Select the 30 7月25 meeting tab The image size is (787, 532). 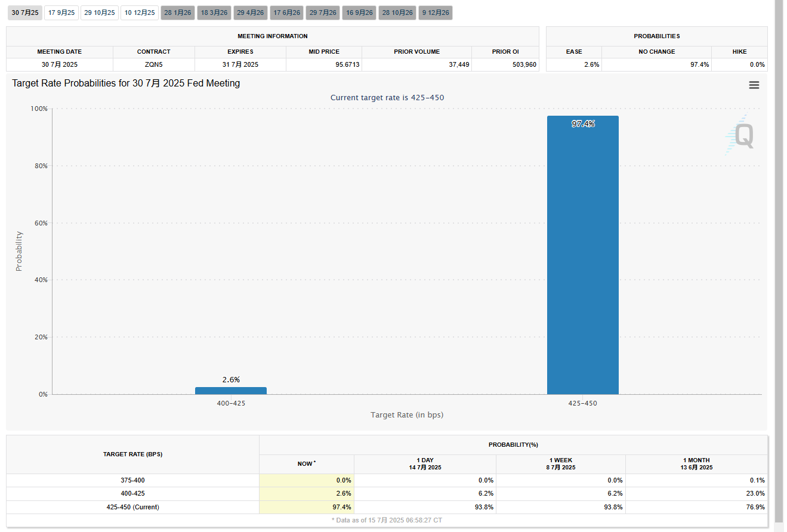pos(25,13)
